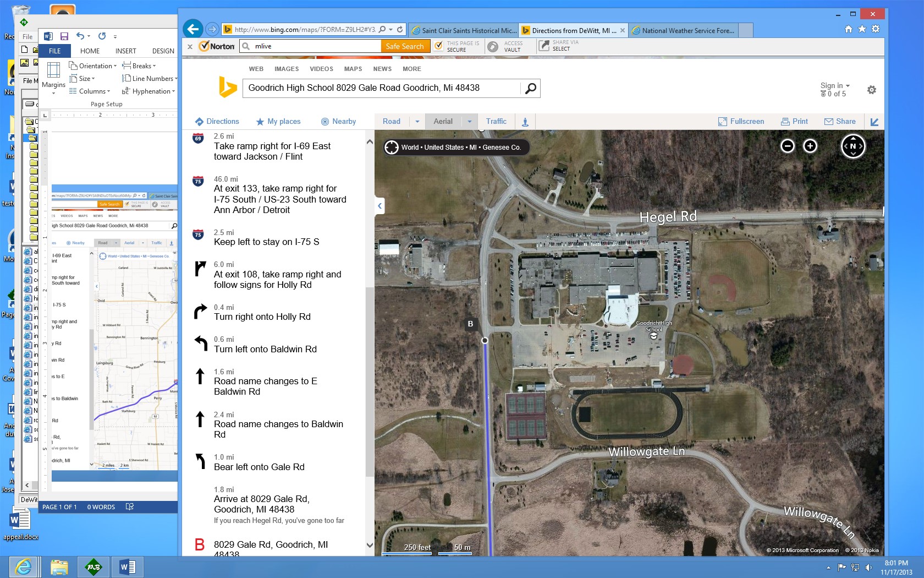Open My places

pos(278,122)
